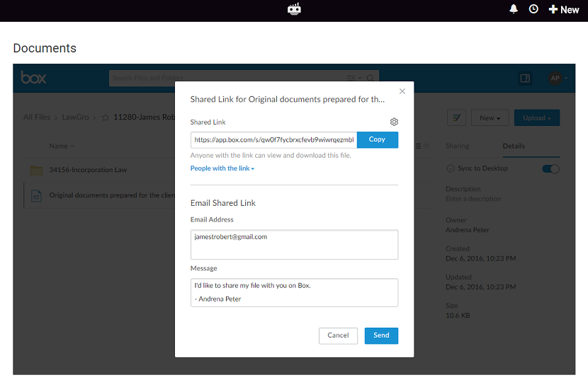Open the notifications bell
The height and width of the screenshot is (380, 588).
[x=514, y=9]
